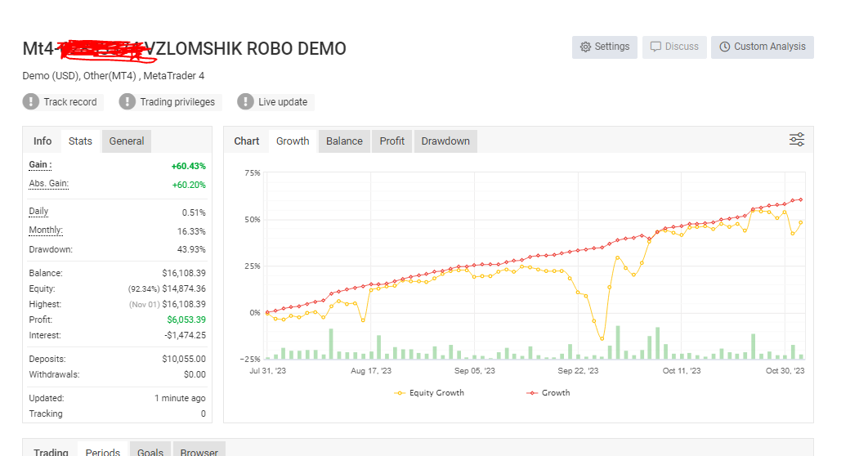The image size is (868, 456).
Task: Click the $16,108.39 balance value
Action: coord(184,274)
